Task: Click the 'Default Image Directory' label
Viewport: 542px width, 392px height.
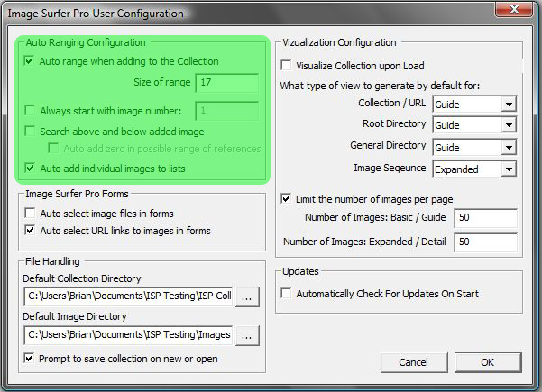Action: (x=75, y=316)
